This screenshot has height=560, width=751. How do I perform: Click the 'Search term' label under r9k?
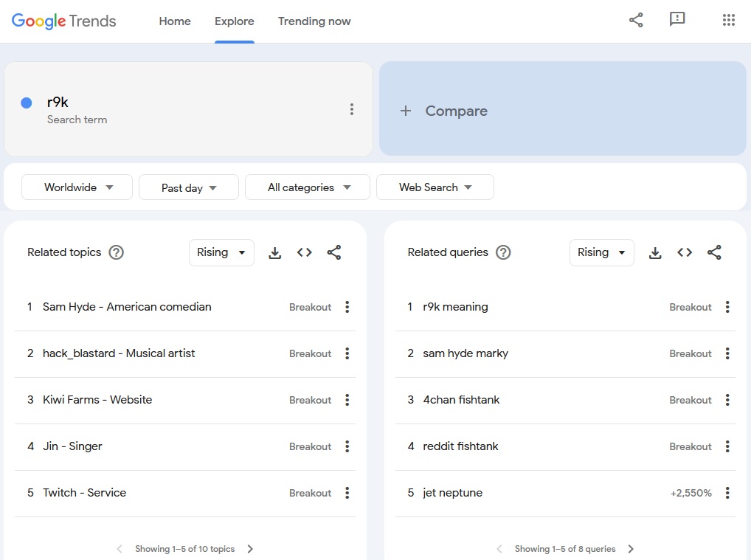[77, 120]
